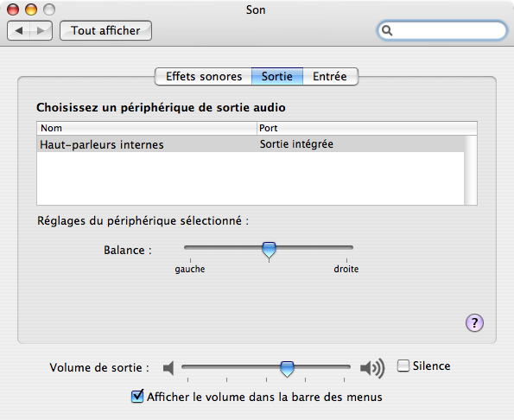Sort devices by the Nom column header
The width and height of the screenshot is (514, 420).
click(x=147, y=128)
